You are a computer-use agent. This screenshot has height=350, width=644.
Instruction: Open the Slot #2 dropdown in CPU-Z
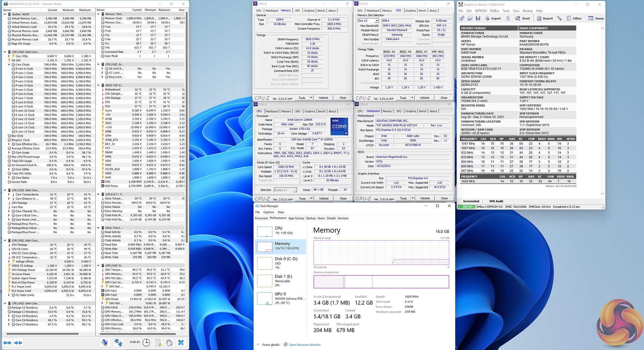[377, 21]
